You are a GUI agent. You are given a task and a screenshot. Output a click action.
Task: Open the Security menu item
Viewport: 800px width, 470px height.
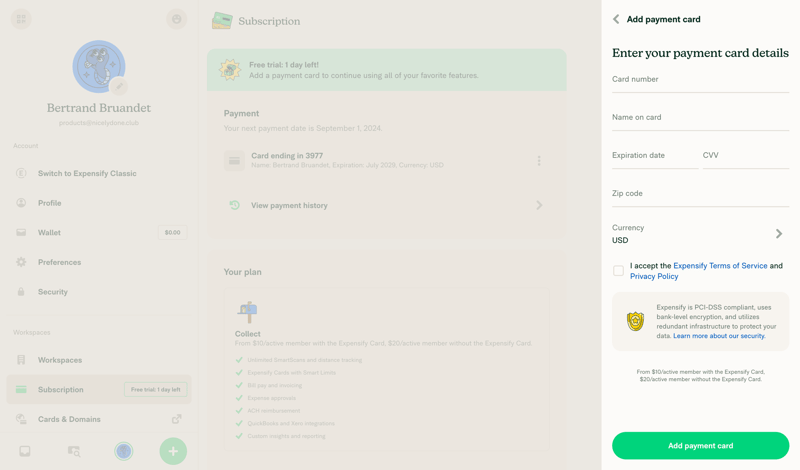[98, 291]
